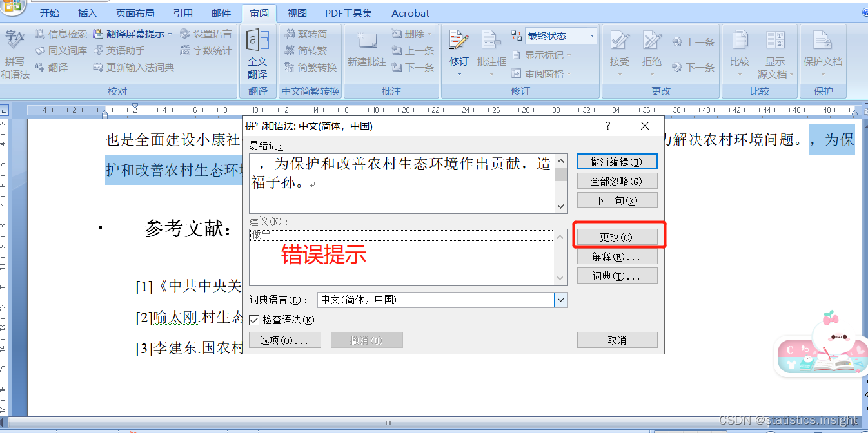Switch to Page Layout (页面布局) tab
868x433 pixels.
(x=135, y=13)
